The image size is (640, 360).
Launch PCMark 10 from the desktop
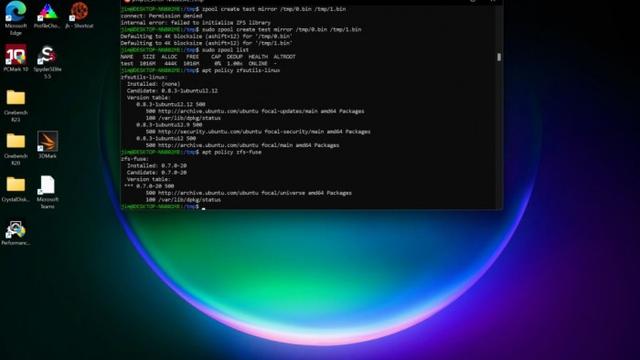pos(16,58)
